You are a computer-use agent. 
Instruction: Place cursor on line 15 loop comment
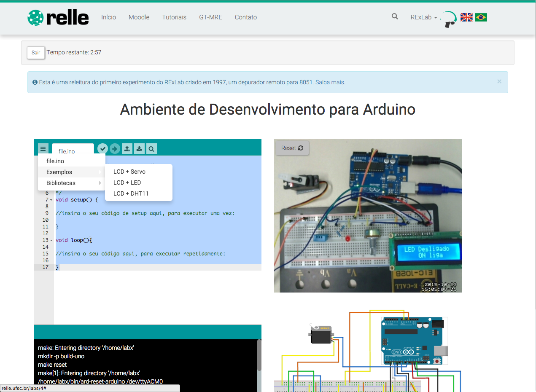click(x=140, y=254)
